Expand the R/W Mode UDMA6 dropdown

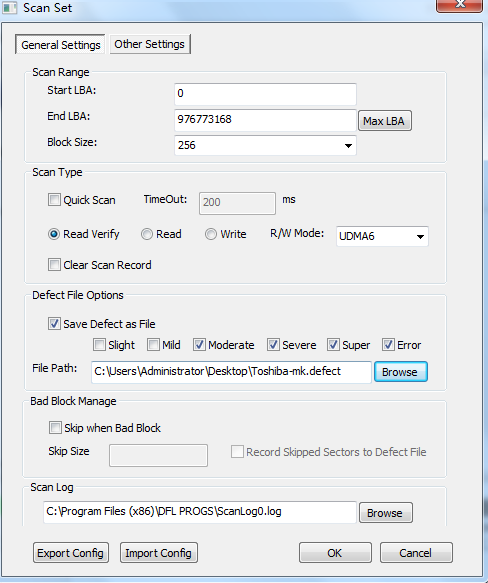[382, 236]
